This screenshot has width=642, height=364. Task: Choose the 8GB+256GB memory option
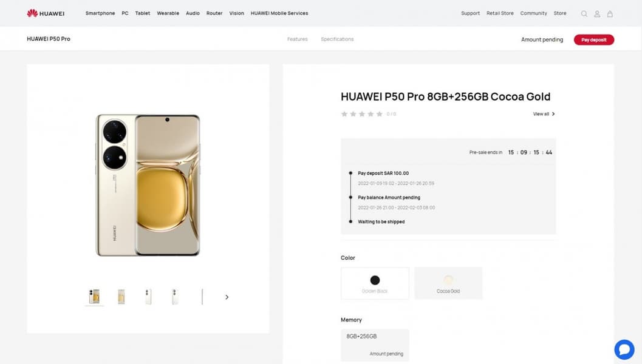tap(375, 345)
